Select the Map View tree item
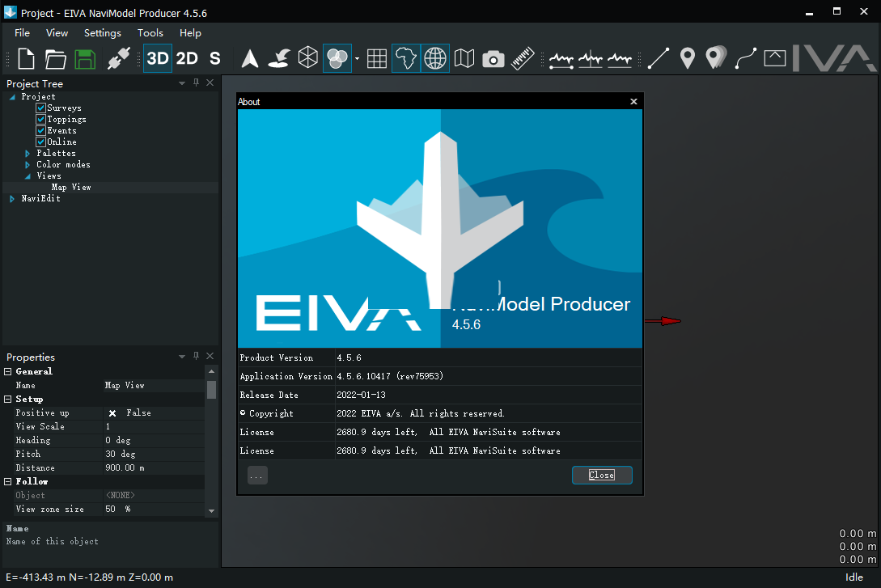 click(x=70, y=187)
